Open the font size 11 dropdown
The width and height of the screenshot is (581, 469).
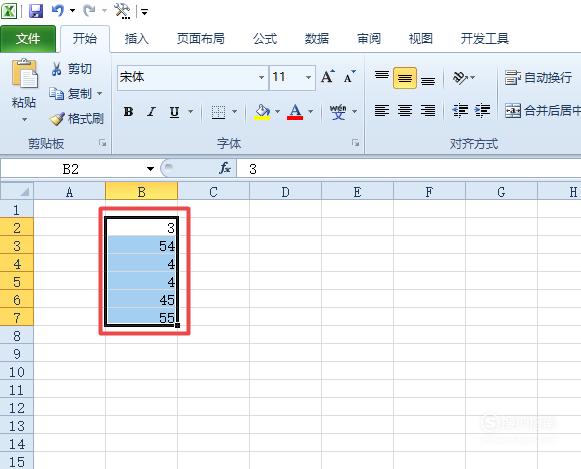[308, 77]
